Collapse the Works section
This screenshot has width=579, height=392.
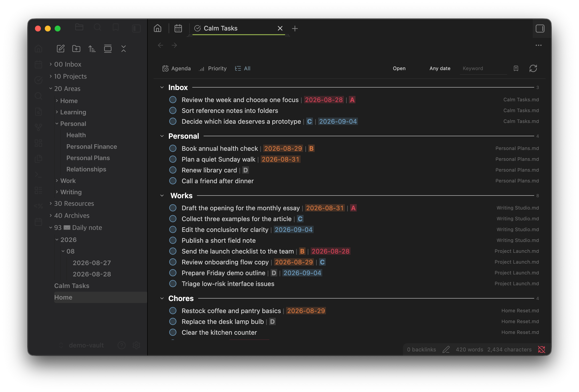coord(162,196)
